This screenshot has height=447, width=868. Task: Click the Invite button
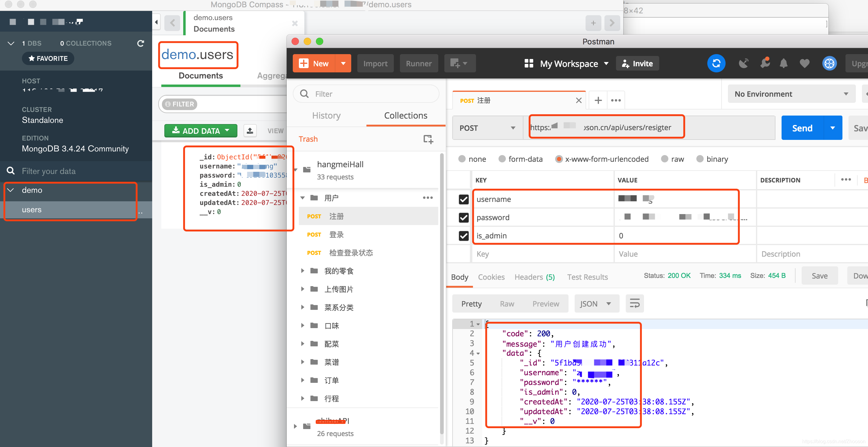click(x=637, y=63)
